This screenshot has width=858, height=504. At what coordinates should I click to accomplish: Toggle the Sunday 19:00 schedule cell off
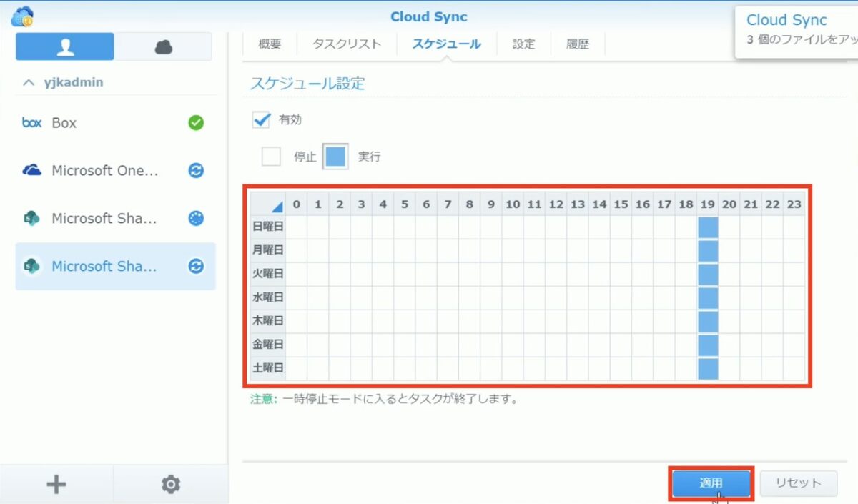click(x=707, y=226)
